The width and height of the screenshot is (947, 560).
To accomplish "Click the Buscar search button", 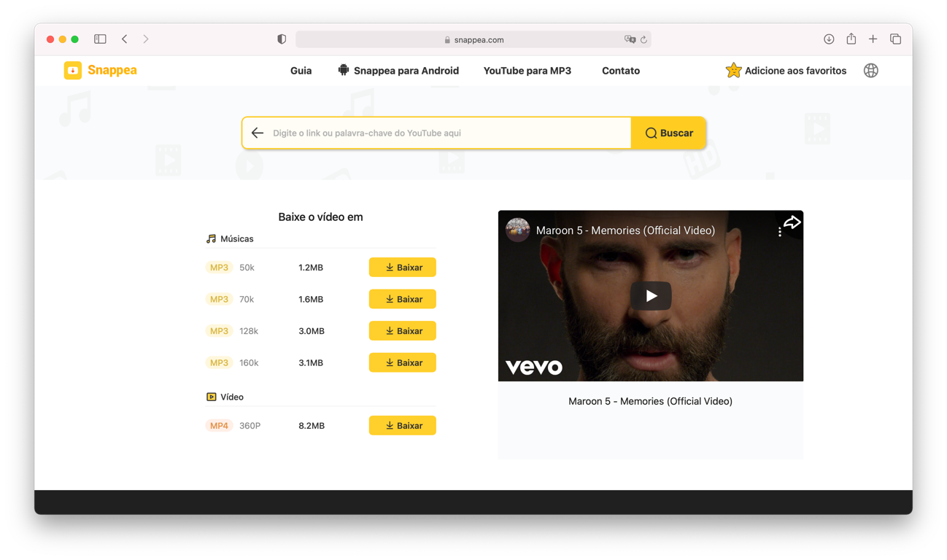I will [668, 133].
